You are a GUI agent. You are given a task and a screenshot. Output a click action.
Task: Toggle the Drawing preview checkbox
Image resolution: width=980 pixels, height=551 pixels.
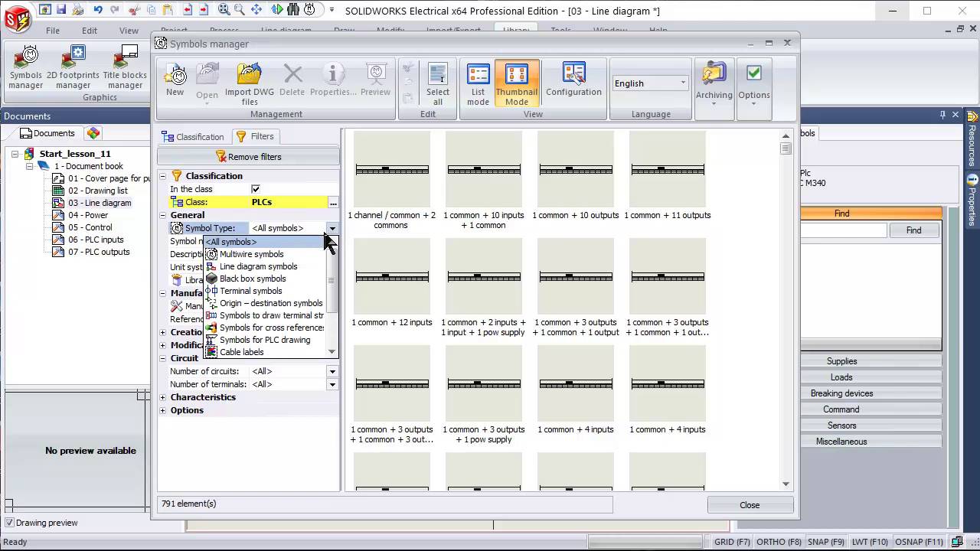coord(9,523)
